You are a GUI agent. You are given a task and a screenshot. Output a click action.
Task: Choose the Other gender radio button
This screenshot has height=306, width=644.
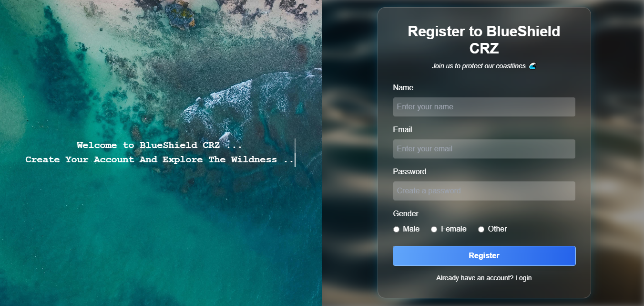481,230
